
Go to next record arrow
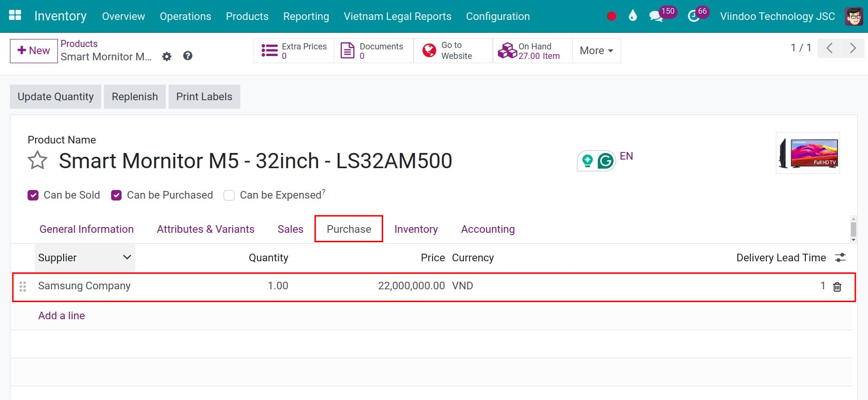pyautogui.click(x=853, y=48)
